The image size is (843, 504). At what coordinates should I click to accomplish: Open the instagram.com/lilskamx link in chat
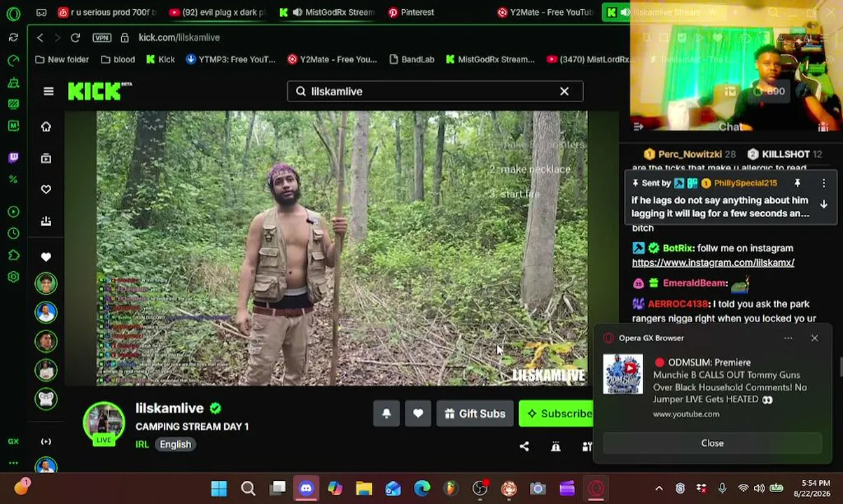point(713,262)
